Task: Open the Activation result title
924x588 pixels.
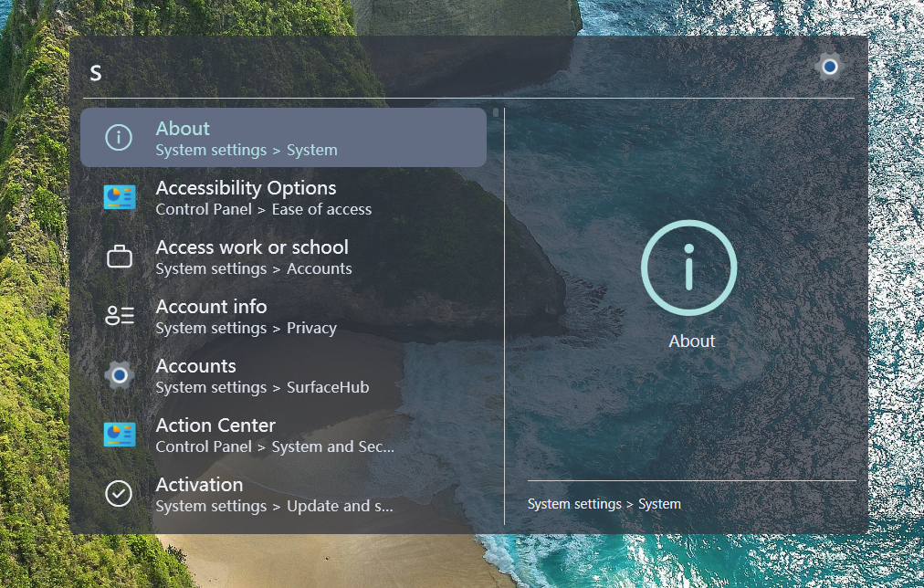Action: 199,484
